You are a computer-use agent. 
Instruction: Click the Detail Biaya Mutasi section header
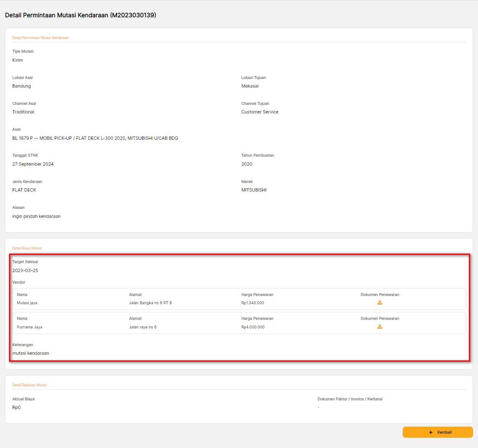tap(27, 248)
